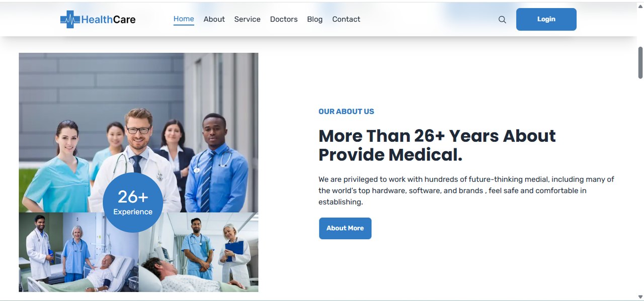Click the vertical scrollbar thumb
Screen dimensions: 644x301
[x=640, y=63]
